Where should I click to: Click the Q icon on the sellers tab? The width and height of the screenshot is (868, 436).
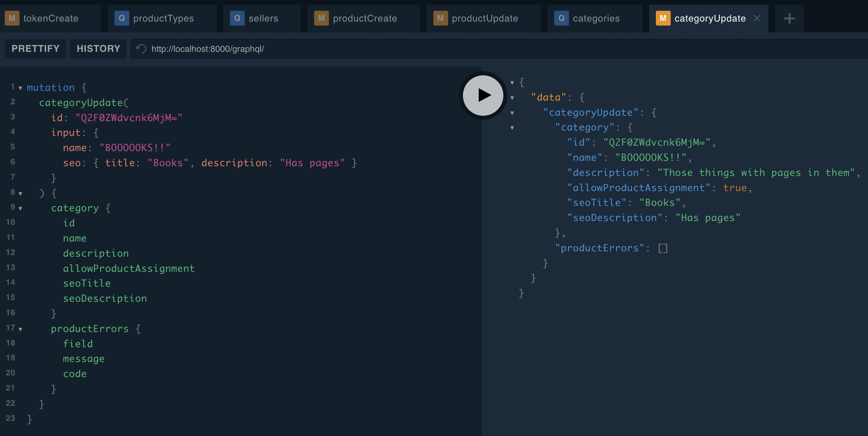point(237,18)
